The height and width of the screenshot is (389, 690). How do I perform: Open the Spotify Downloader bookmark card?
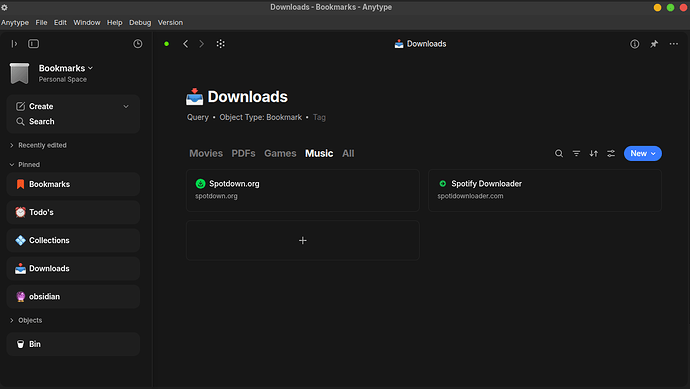(545, 191)
